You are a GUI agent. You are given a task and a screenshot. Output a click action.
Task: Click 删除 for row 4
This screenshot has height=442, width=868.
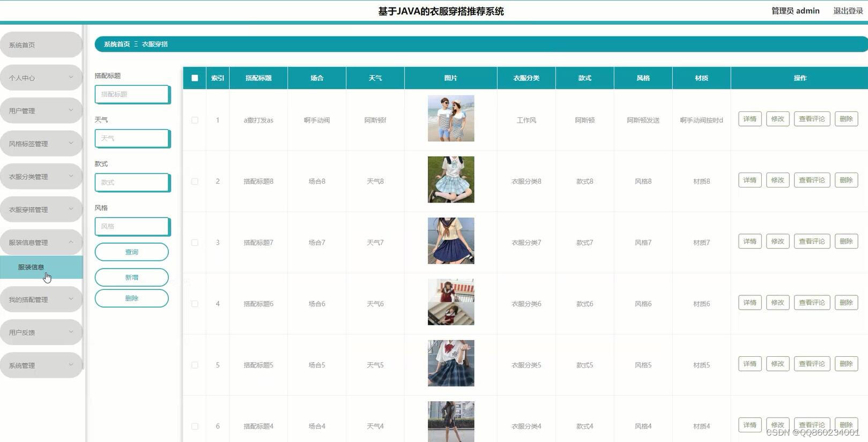pos(846,303)
